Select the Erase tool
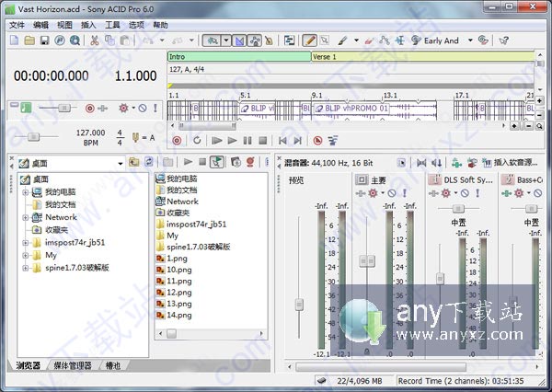Screen dimensions: 552x392 coord(369,40)
